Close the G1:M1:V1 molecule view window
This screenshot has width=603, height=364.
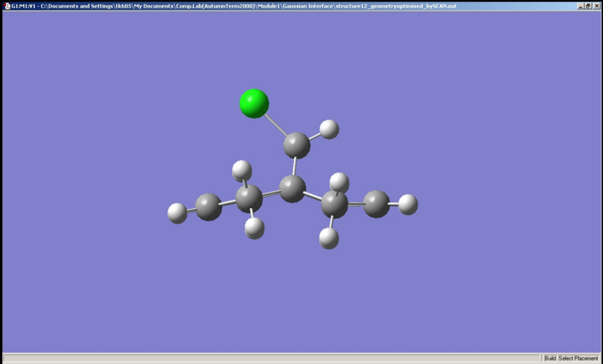click(597, 6)
